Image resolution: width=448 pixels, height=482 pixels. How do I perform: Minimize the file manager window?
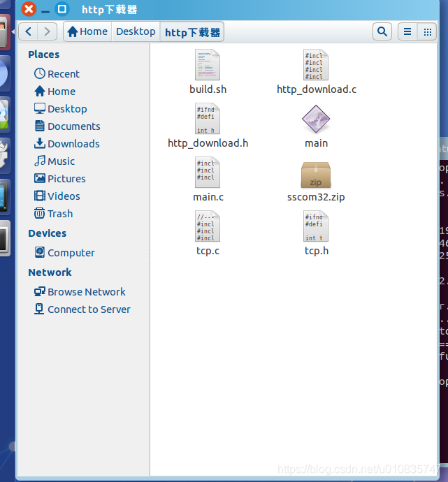coord(45,12)
